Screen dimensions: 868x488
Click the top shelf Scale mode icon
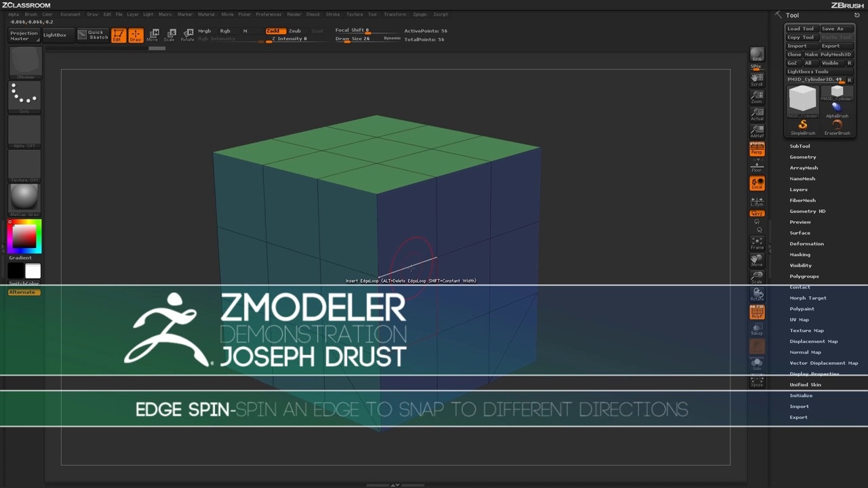tap(170, 35)
